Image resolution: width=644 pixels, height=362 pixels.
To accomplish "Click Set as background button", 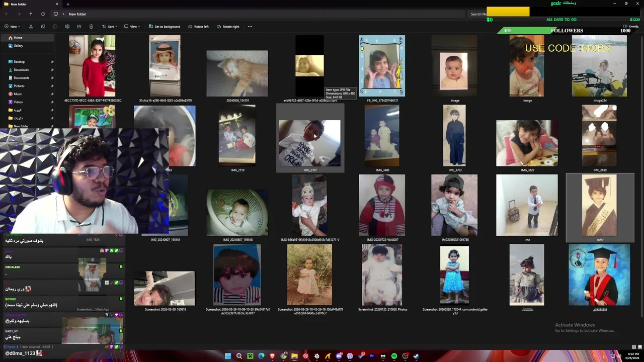I will click(x=164, y=27).
